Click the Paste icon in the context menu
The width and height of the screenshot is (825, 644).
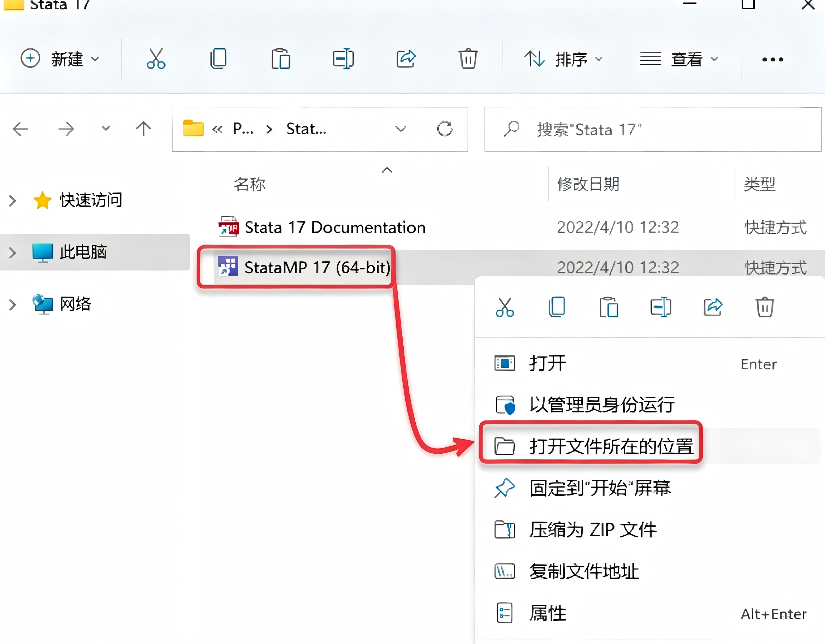609,307
